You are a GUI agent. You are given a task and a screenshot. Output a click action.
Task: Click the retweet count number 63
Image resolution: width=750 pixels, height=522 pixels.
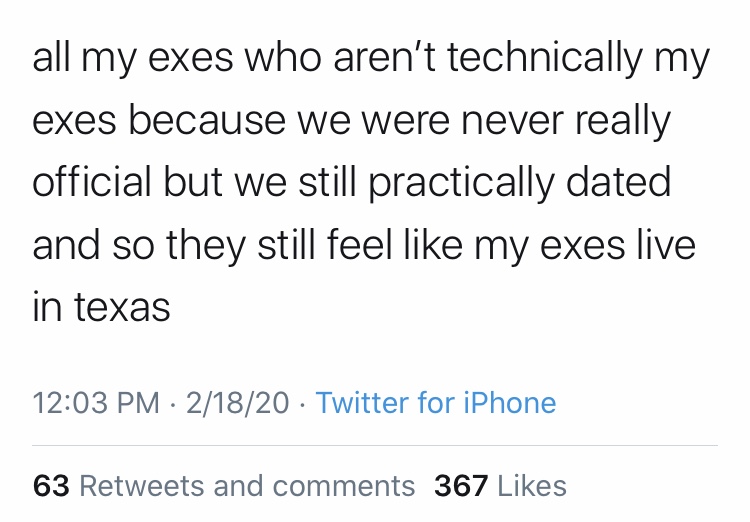tap(50, 486)
